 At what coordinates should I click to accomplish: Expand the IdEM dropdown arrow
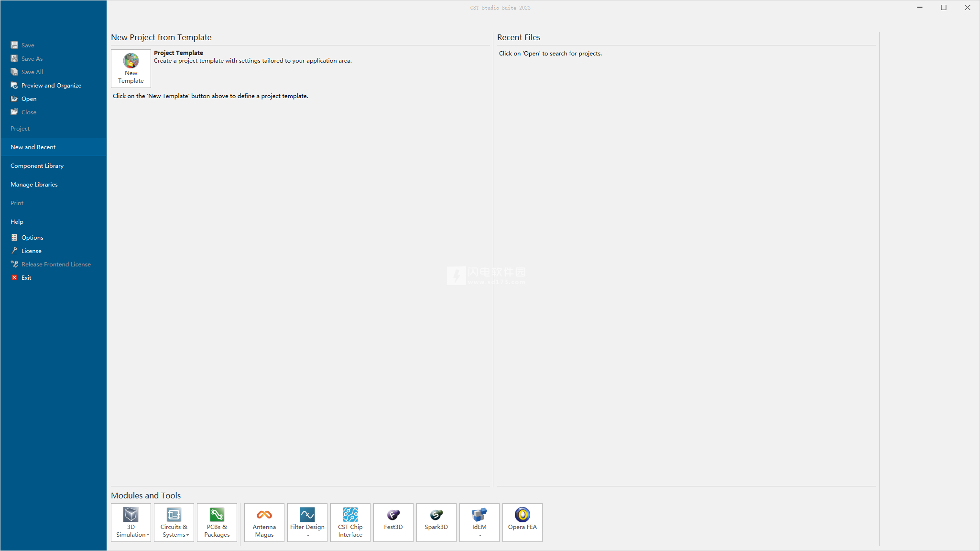[x=480, y=536]
